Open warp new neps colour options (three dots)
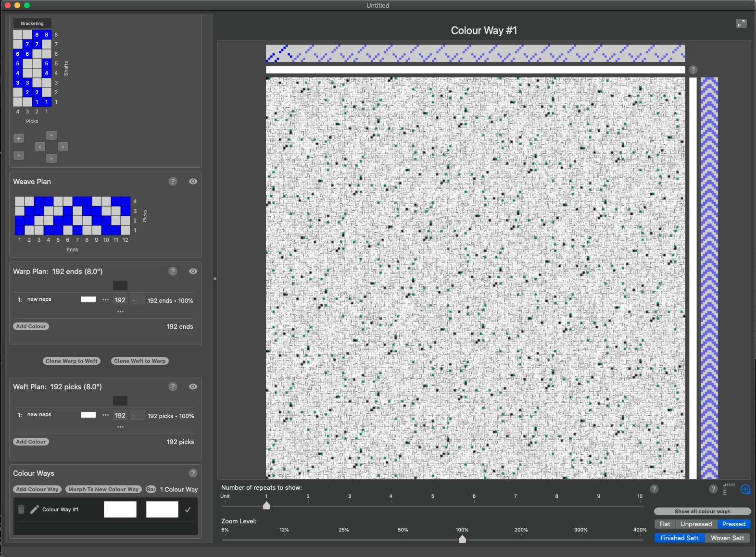This screenshot has width=756, height=557. [x=106, y=299]
